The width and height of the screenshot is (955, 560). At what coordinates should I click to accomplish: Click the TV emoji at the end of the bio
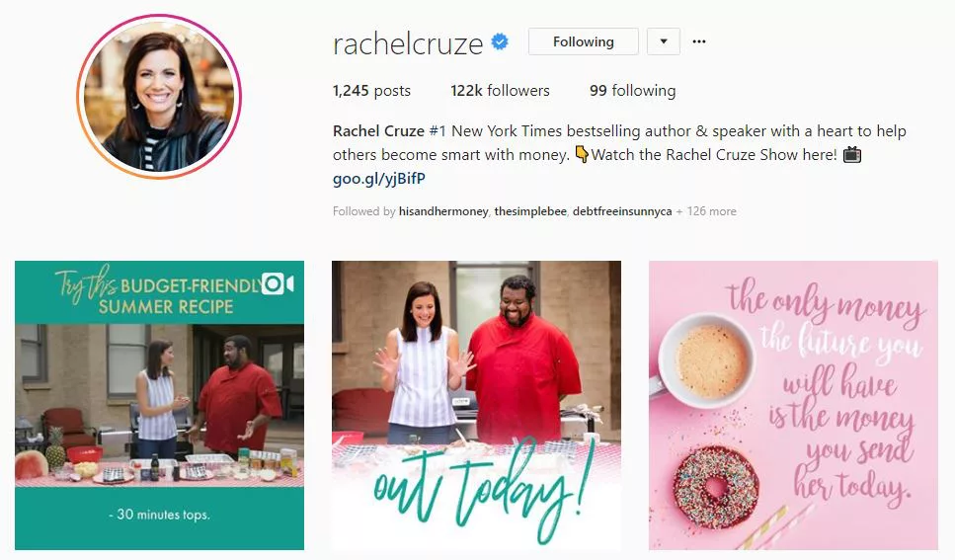[x=852, y=155]
